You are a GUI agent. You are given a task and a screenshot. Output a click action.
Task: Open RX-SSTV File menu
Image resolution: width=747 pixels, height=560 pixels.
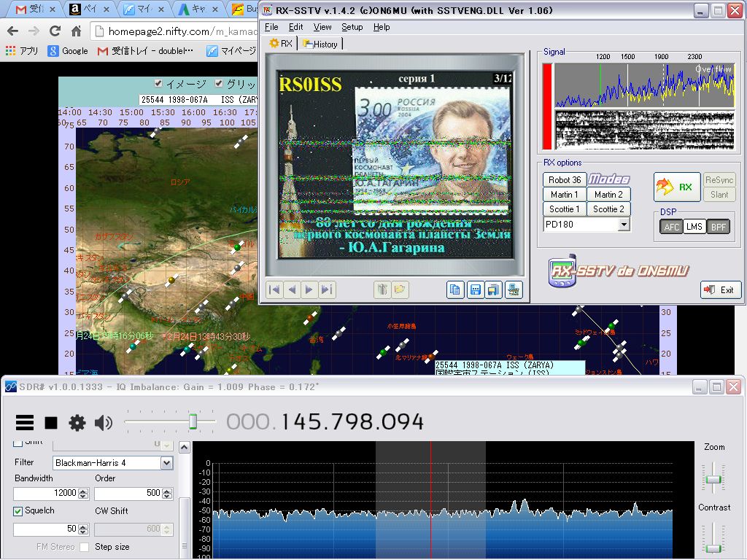[x=271, y=27]
